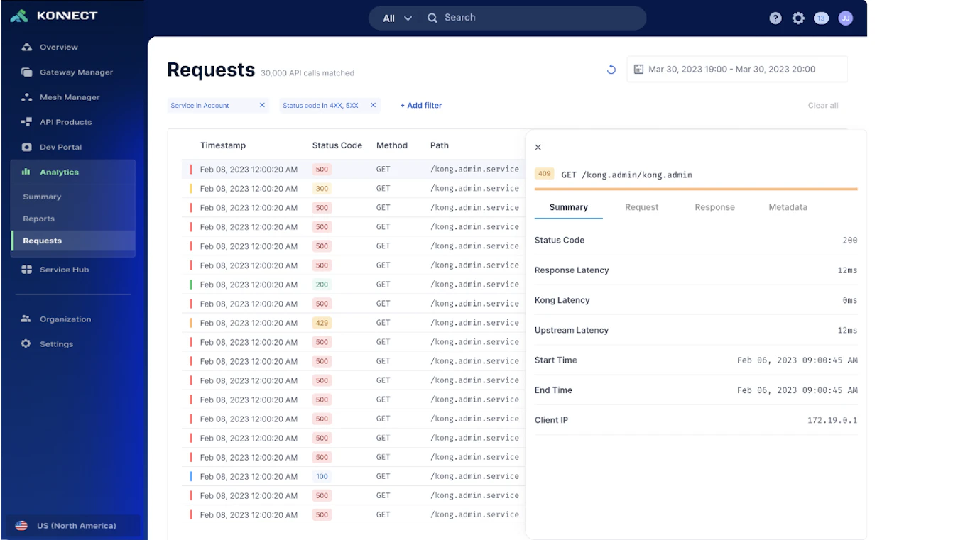Image resolution: width=980 pixels, height=540 pixels.
Task: Remove the 'Status code in 4XX, 5XX' filter
Action: pos(373,106)
